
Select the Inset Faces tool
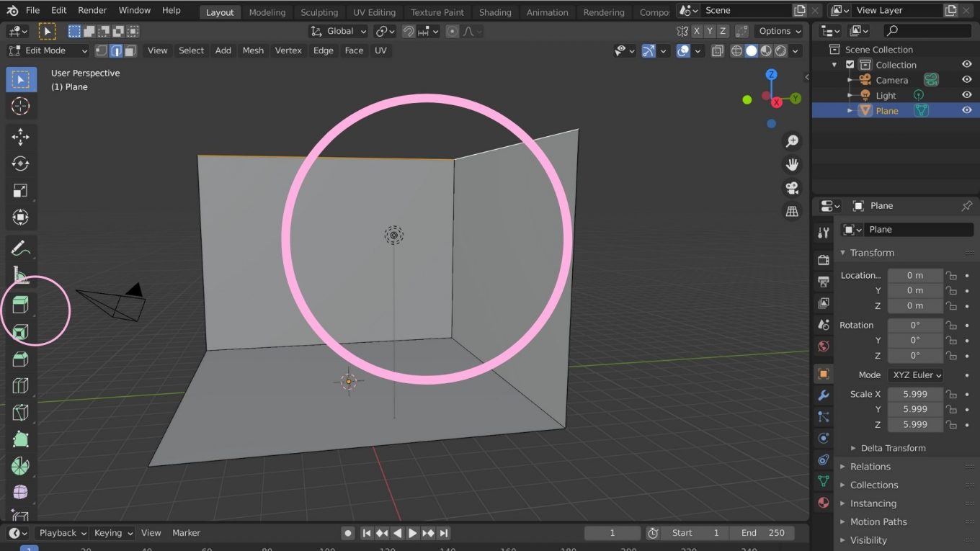click(x=20, y=332)
